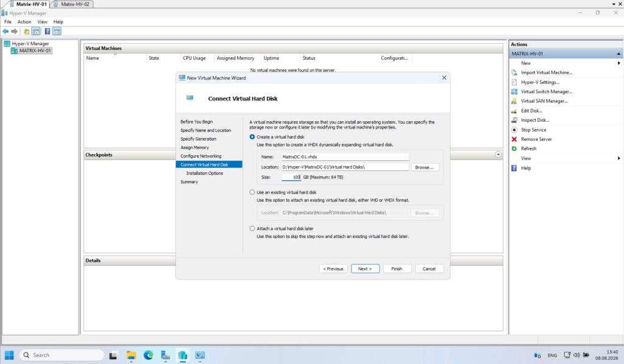Click the Virtual Switch Manager icon

point(514,91)
